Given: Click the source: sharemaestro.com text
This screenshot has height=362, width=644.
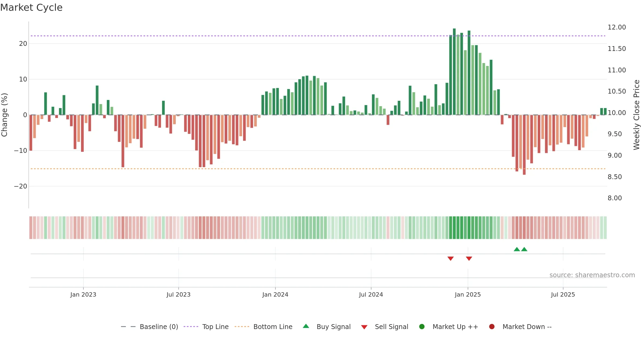Looking at the screenshot, I should [x=592, y=275].
